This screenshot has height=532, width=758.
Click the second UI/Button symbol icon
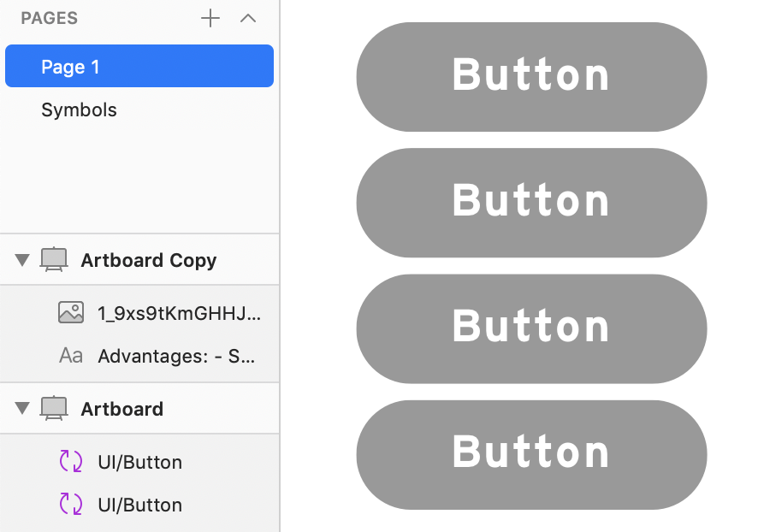(71, 504)
